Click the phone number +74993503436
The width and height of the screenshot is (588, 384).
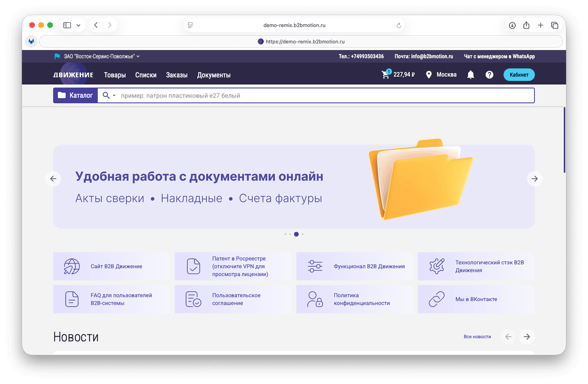click(x=367, y=56)
